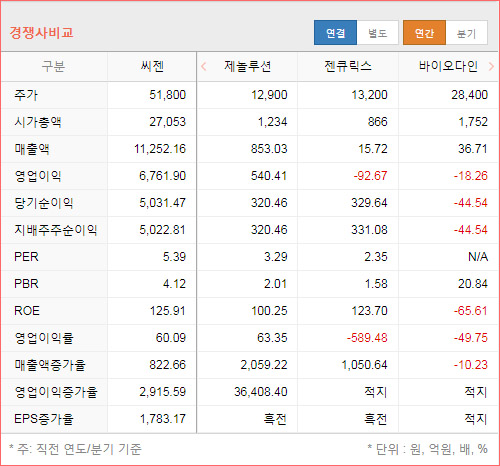The height and width of the screenshot is (466, 500).
Task: Click 바이오다인 operating loss -18.26
Action: 471,176
